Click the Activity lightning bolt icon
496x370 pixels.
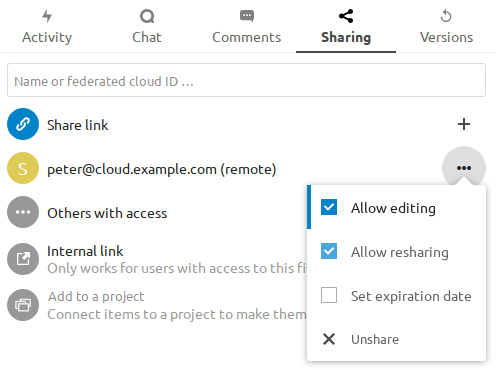47,16
